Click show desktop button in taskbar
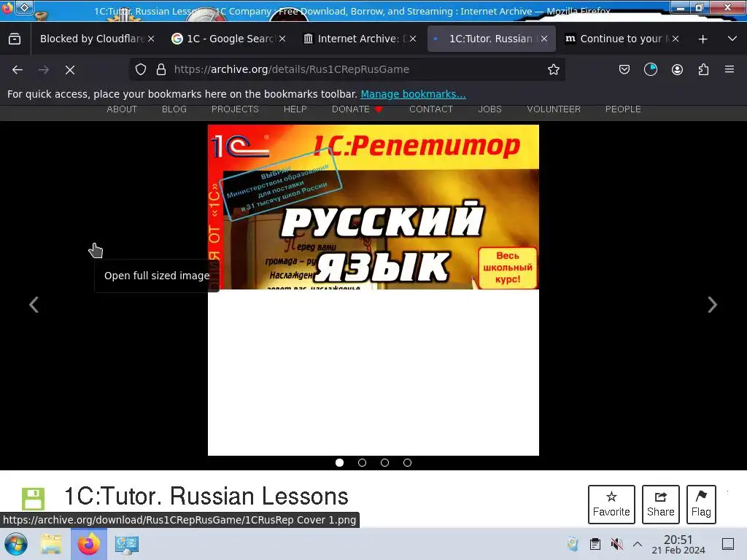This screenshot has height=560, width=747. coord(728,544)
